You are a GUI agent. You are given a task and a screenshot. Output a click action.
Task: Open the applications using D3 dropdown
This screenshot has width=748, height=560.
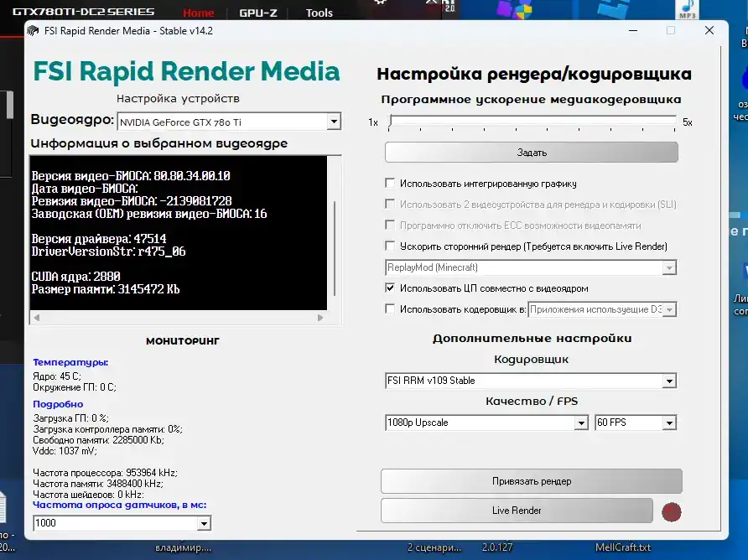click(669, 309)
